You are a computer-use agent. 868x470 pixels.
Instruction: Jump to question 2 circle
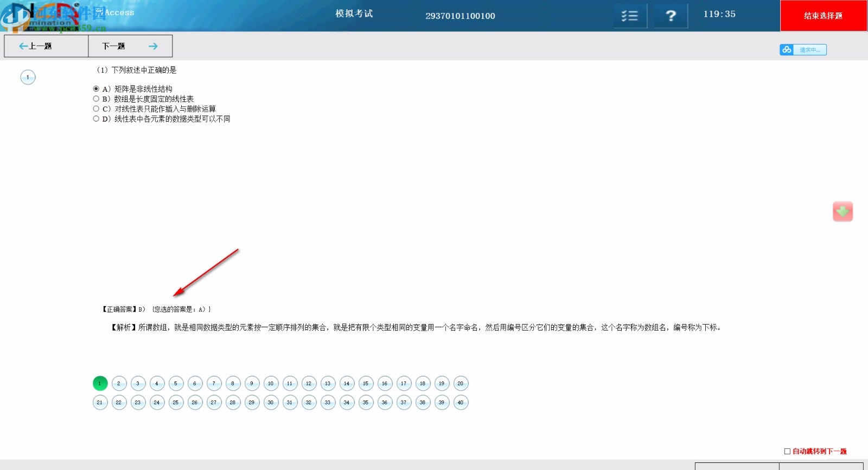pyautogui.click(x=119, y=384)
